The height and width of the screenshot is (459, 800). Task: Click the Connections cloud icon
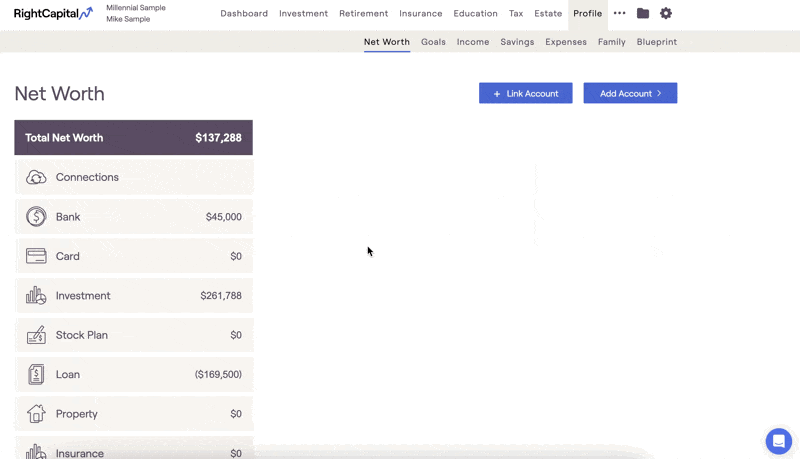[x=36, y=177]
